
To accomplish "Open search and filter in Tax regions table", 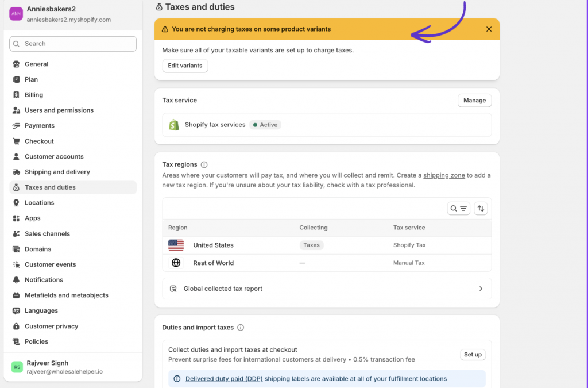I will (459, 209).
